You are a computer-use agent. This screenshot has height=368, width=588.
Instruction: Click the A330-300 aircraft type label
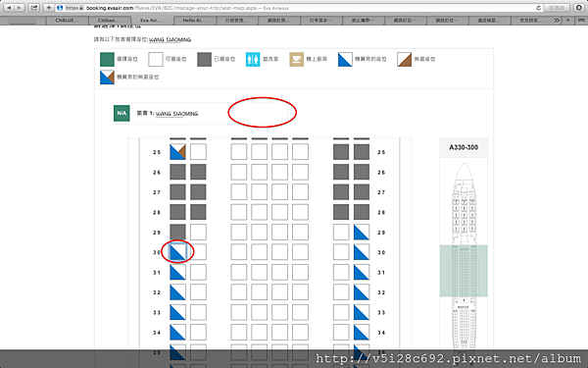pos(464,147)
